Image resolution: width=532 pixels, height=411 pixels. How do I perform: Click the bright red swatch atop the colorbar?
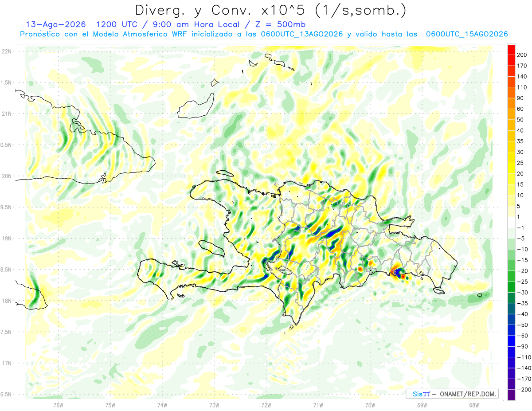tap(512, 49)
